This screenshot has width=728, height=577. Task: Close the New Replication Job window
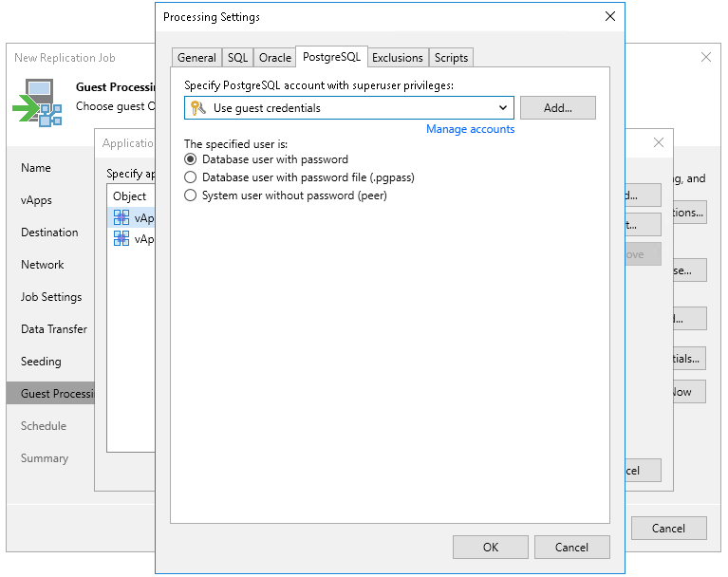706,57
